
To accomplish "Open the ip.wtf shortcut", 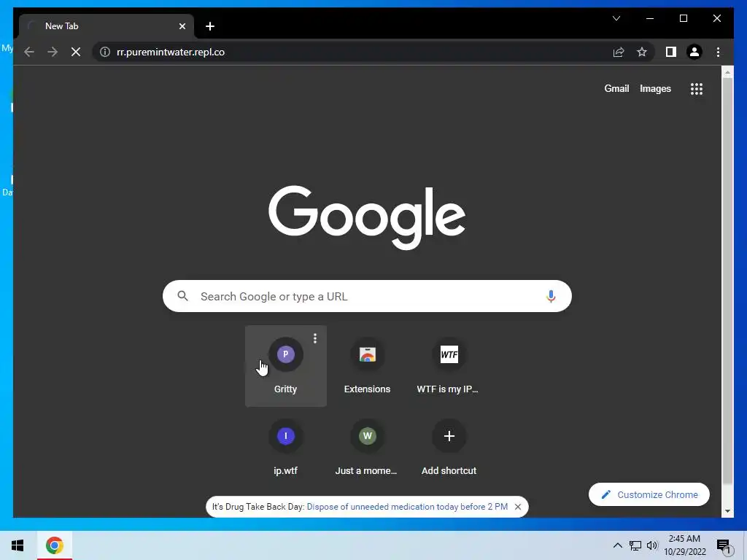I will click(x=285, y=447).
